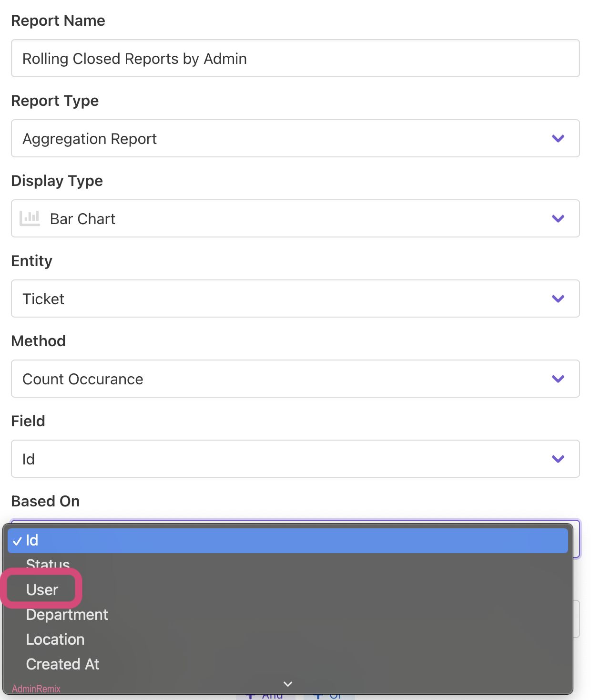Choose Location in the dropdown list

pyautogui.click(x=55, y=639)
